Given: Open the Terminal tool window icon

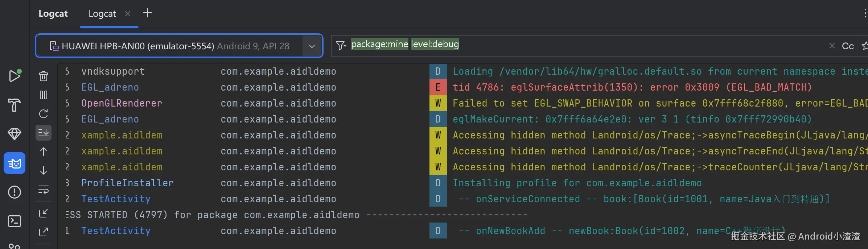Looking at the screenshot, I should (15, 221).
